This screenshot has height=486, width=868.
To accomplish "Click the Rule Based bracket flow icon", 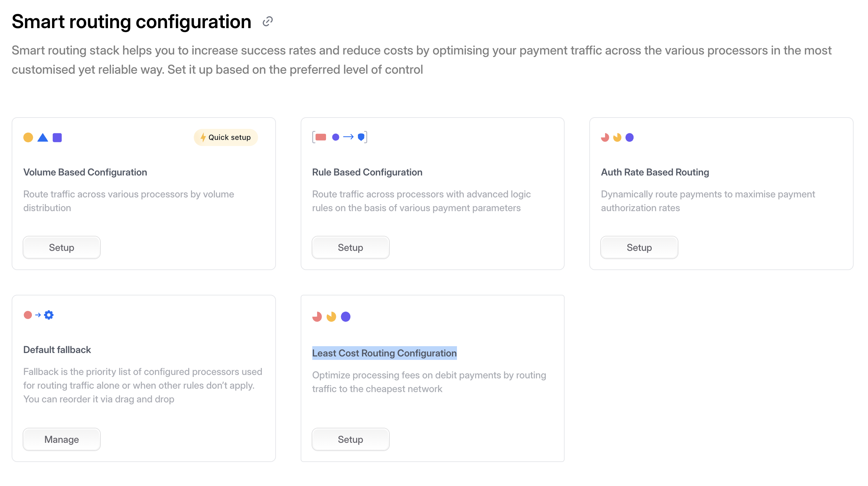I will click(x=339, y=137).
